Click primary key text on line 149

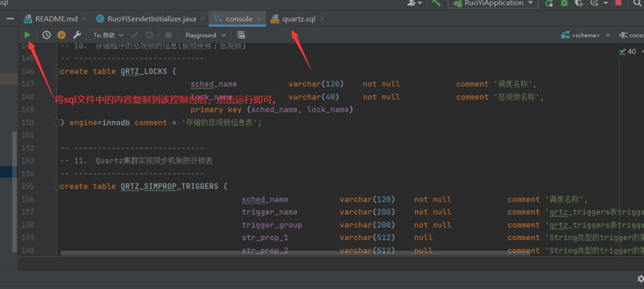pyautogui.click(x=216, y=110)
